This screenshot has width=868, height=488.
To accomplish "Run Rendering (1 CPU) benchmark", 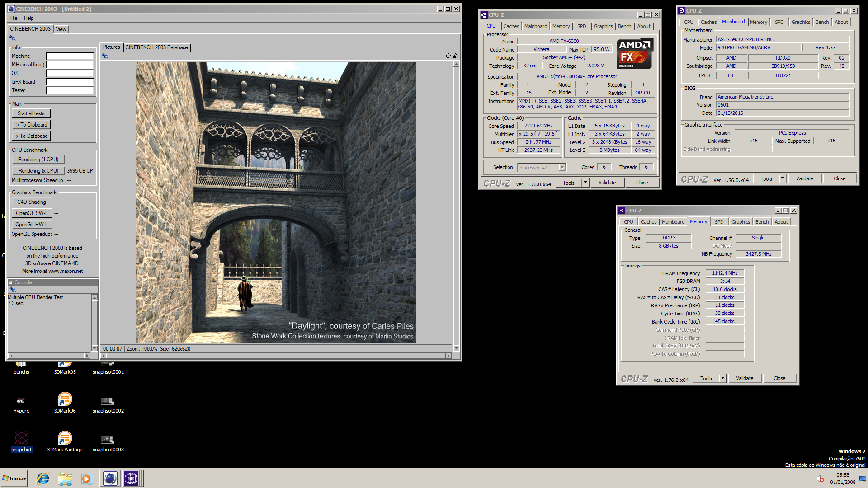I will [38, 160].
